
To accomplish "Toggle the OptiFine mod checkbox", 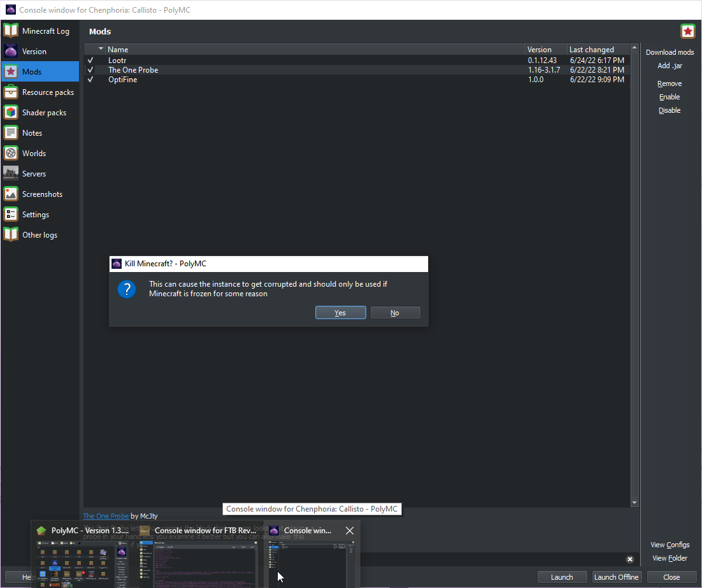I will click(x=90, y=80).
